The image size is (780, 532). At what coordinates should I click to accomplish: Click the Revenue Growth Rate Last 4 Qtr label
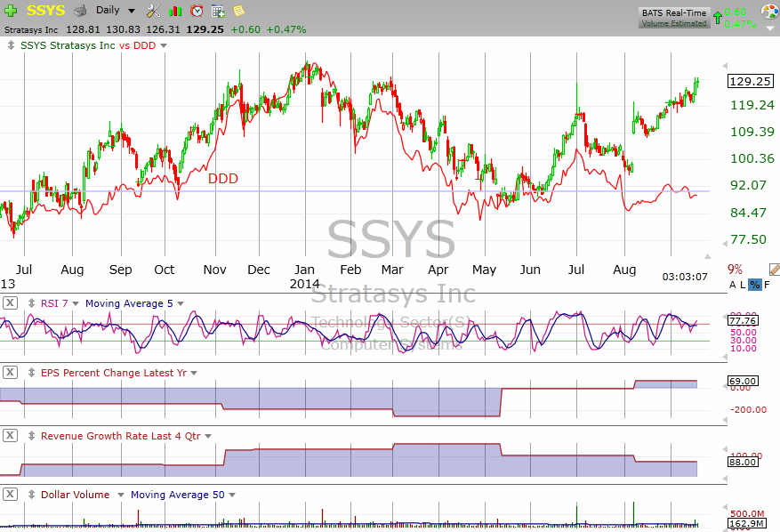point(121,436)
